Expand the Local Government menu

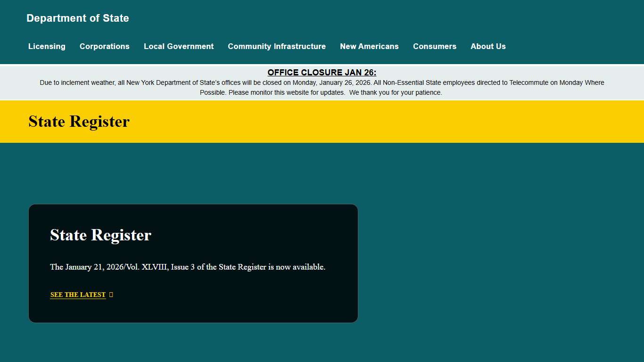tap(179, 46)
